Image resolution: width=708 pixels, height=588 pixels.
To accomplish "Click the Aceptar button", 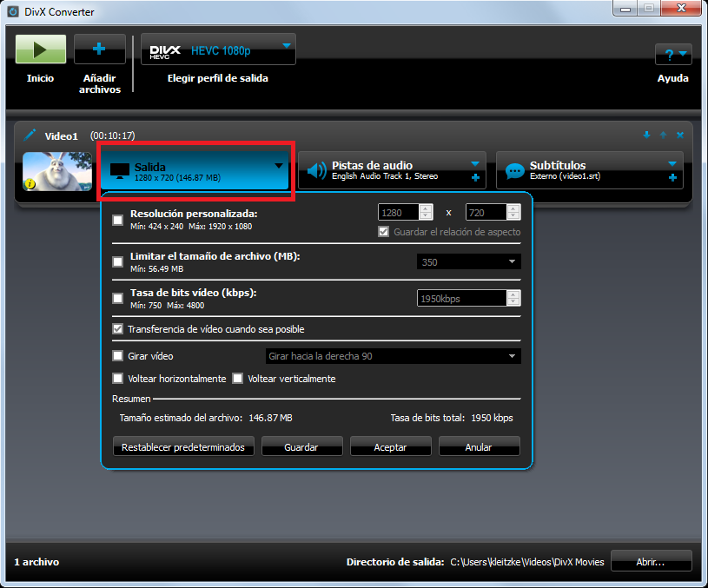I will [x=391, y=446].
